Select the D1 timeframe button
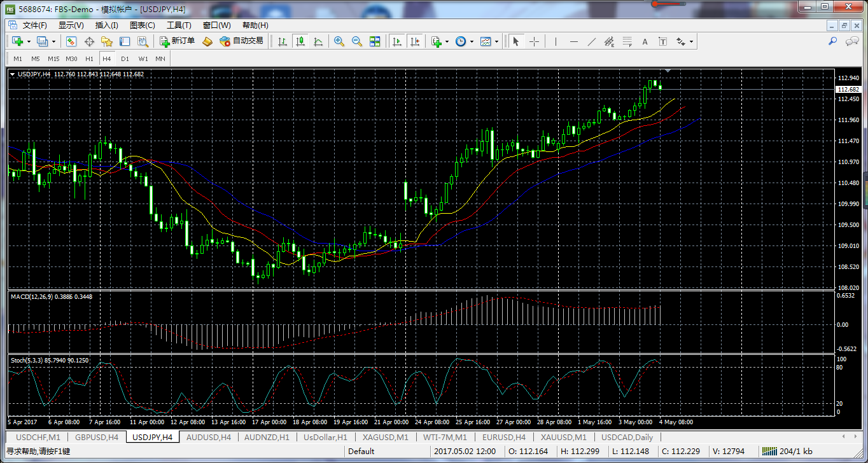Image resolution: width=868 pixels, height=463 pixels. (x=125, y=59)
